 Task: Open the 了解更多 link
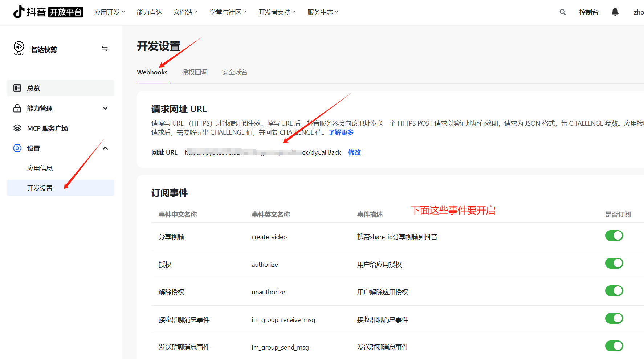[341, 132]
